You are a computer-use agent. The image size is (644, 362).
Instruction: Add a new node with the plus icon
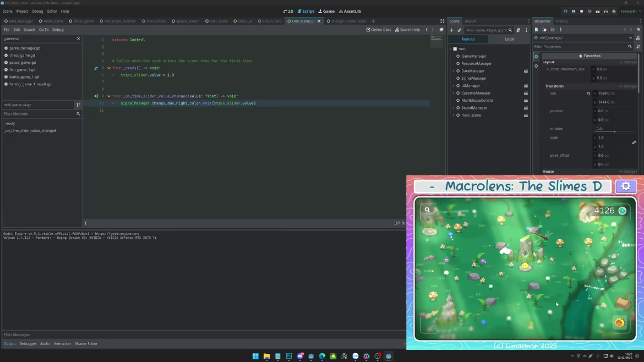pyautogui.click(x=451, y=30)
